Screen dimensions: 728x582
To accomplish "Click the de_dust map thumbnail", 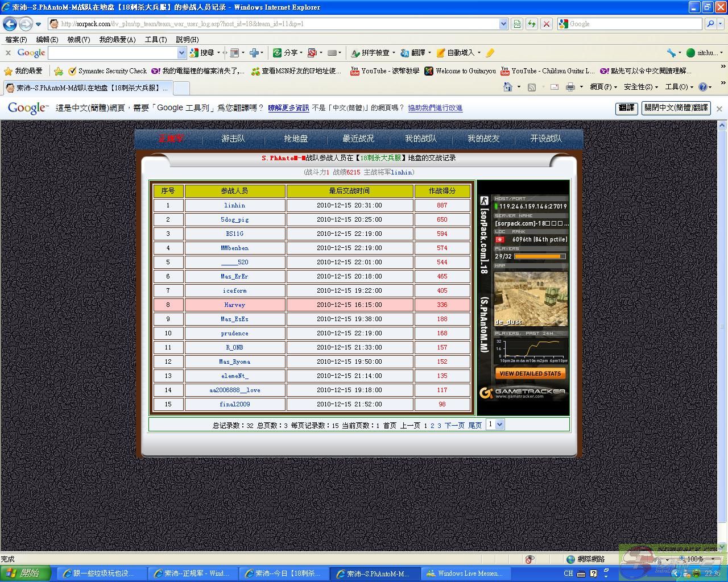I will [530, 298].
